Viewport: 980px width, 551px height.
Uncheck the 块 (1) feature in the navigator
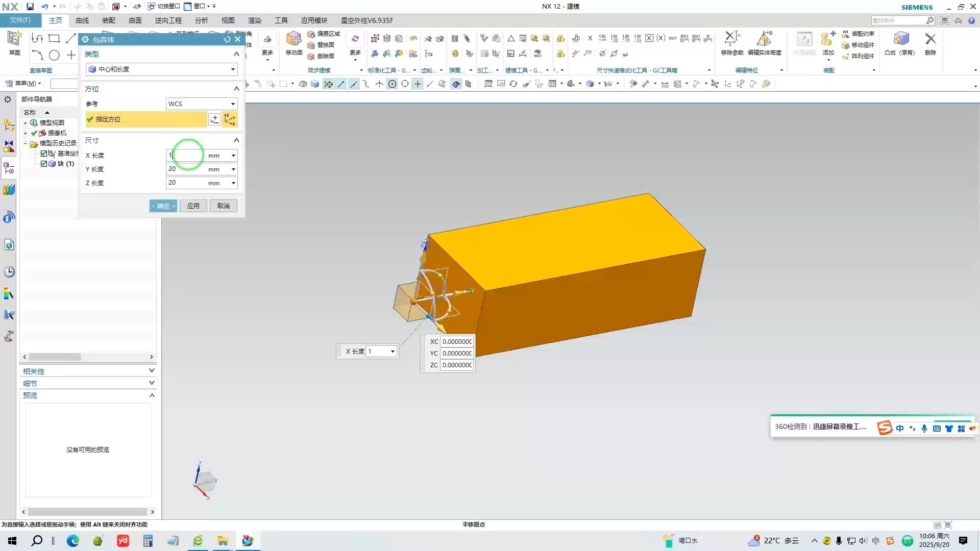(44, 164)
